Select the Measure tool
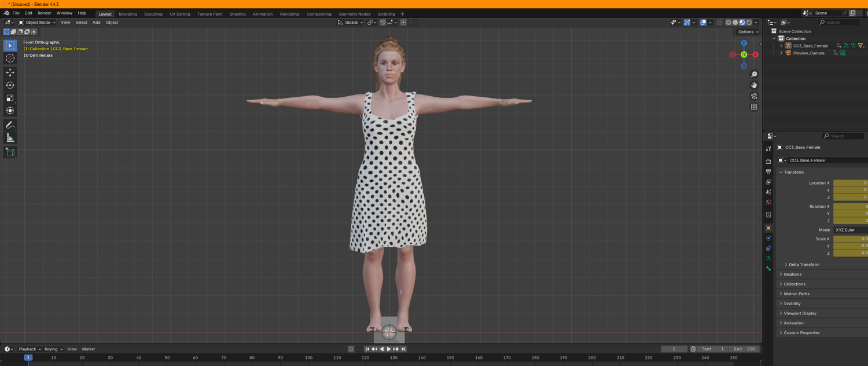Image resolution: width=868 pixels, height=366 pixels. [10, 138]
